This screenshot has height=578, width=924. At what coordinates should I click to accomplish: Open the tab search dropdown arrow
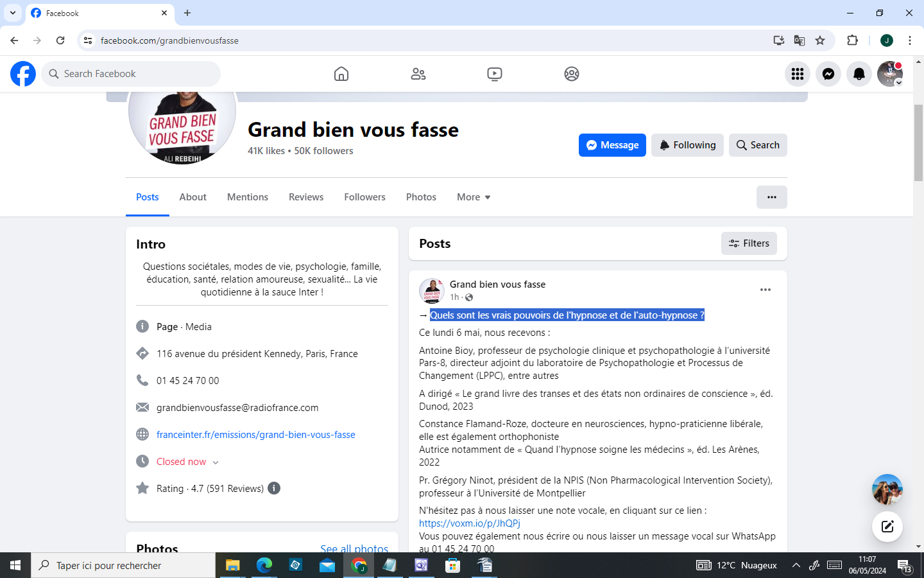(13, 13)
